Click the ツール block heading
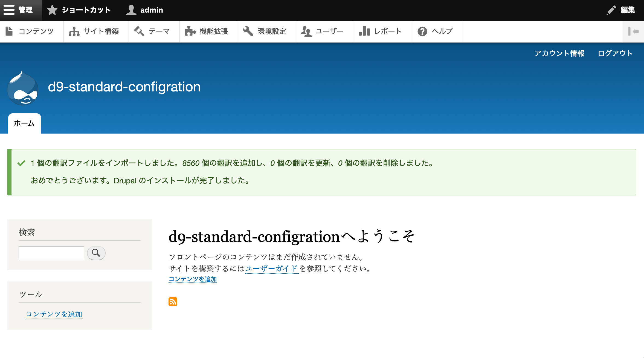 [31, 295]
